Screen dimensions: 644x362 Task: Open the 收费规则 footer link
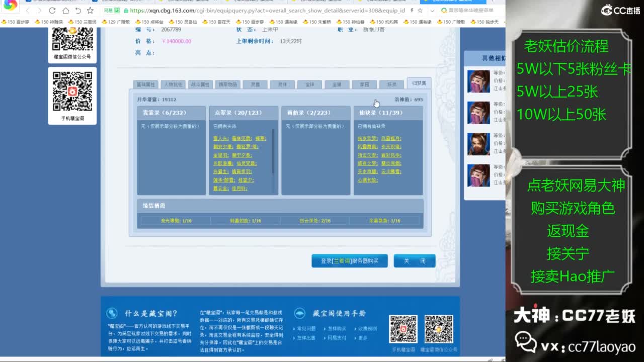pos(367,329)
